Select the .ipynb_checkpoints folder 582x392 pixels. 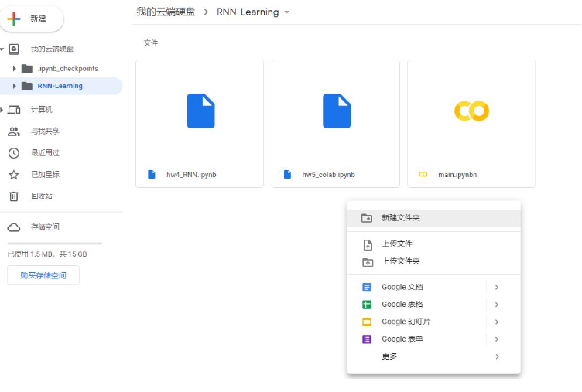[x=67, y=69]
